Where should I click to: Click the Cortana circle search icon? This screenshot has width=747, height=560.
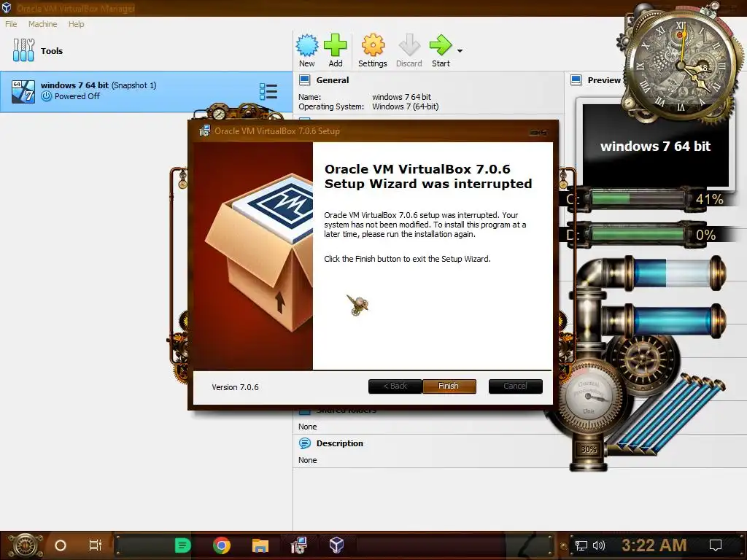pos(61,545)
